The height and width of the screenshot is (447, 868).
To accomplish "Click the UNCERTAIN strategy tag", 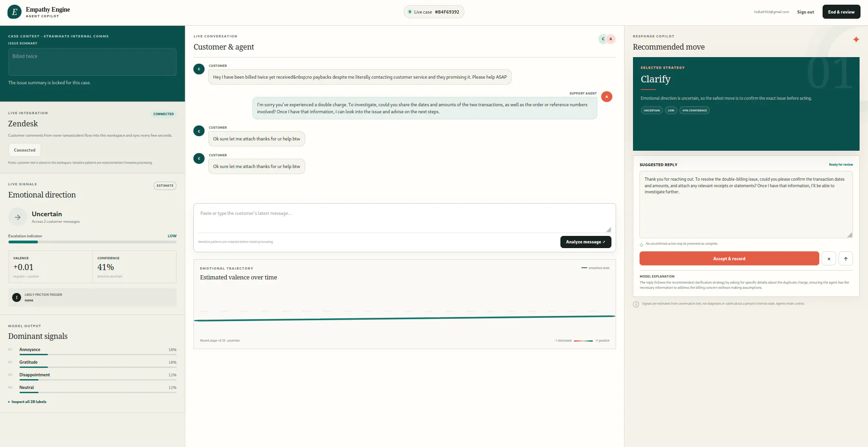I will (651, 110).
